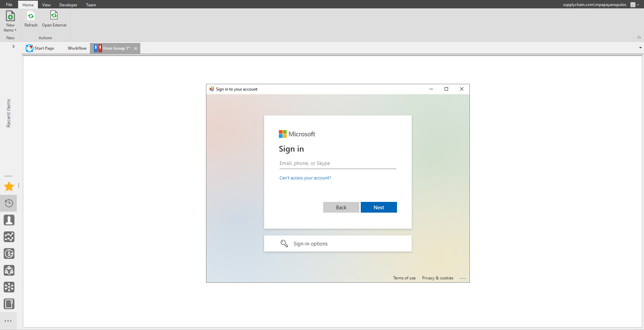Click the Favorites star icon in sidebar

[x=9, y=186]
